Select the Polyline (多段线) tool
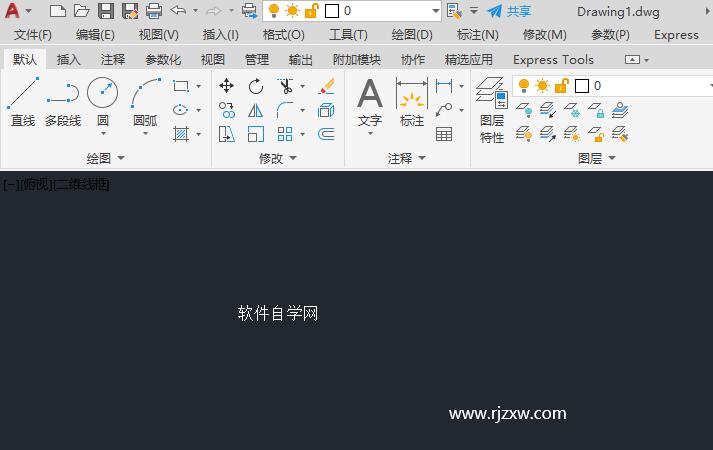 coord(63,102)
